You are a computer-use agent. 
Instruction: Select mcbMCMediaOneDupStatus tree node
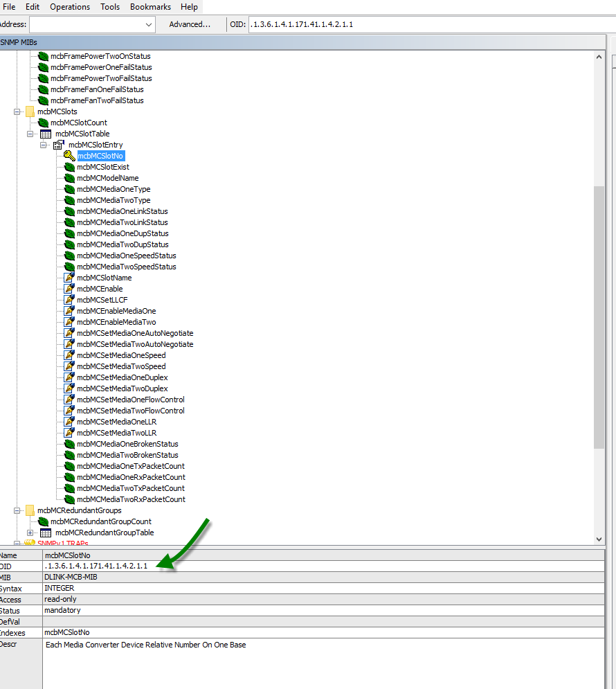(x=123, y=233)
